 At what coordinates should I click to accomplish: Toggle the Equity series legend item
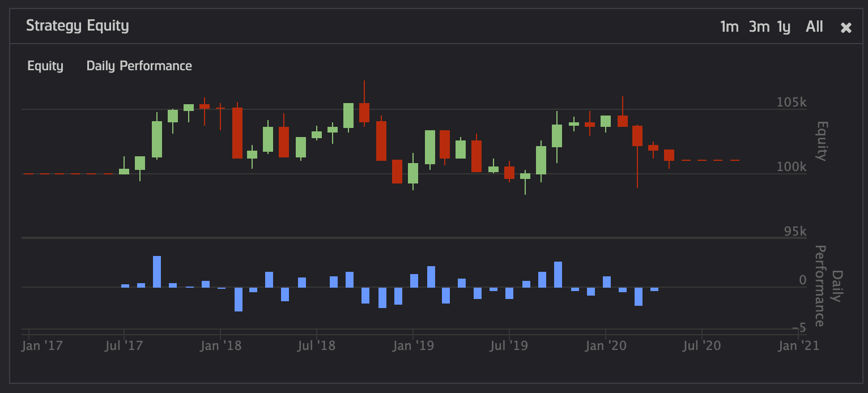point(45,66)
